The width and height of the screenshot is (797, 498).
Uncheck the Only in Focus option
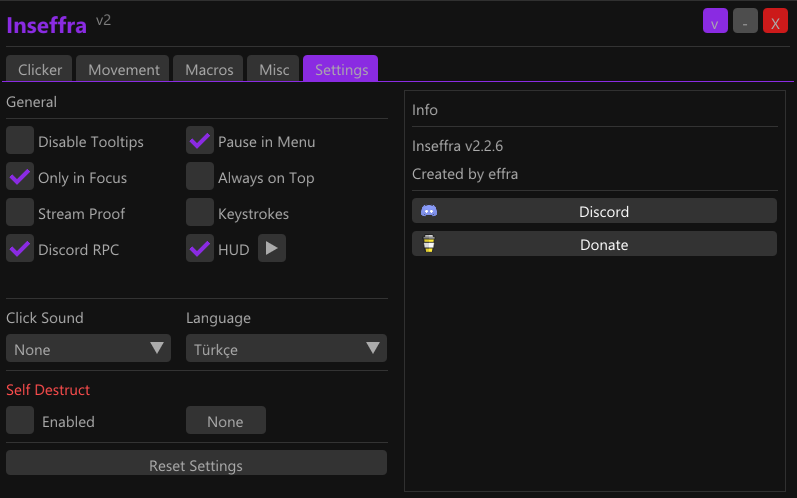[x=20, y=177]
